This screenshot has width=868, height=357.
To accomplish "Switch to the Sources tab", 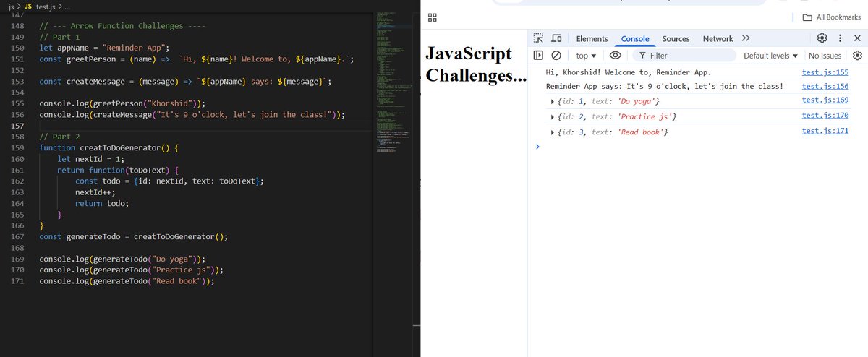I will pos(676,39).
